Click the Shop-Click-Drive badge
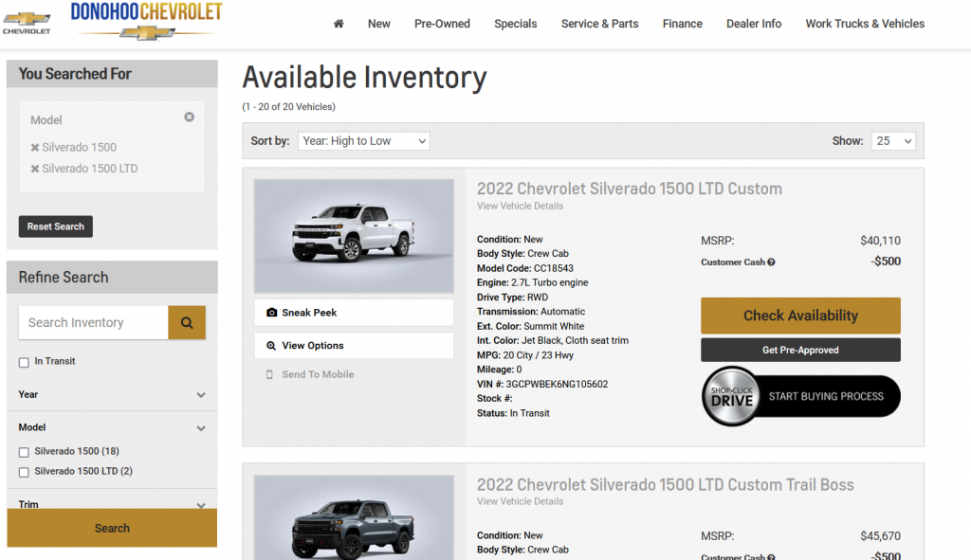Image resolution: width=971 pixels, height=560 pixels. 731,396
